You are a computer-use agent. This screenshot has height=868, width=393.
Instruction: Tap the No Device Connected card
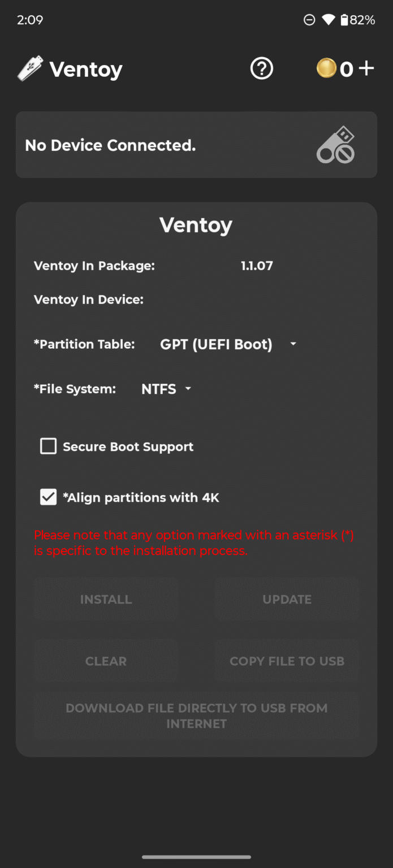pyautogui.click(x=196, y=144)
